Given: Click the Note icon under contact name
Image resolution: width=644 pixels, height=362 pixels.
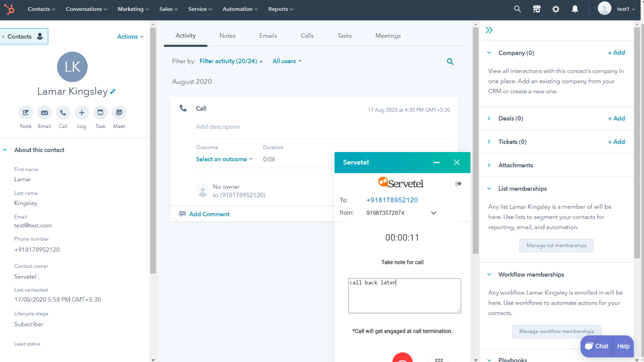Looking at the screenshot, I should [26, 113].
